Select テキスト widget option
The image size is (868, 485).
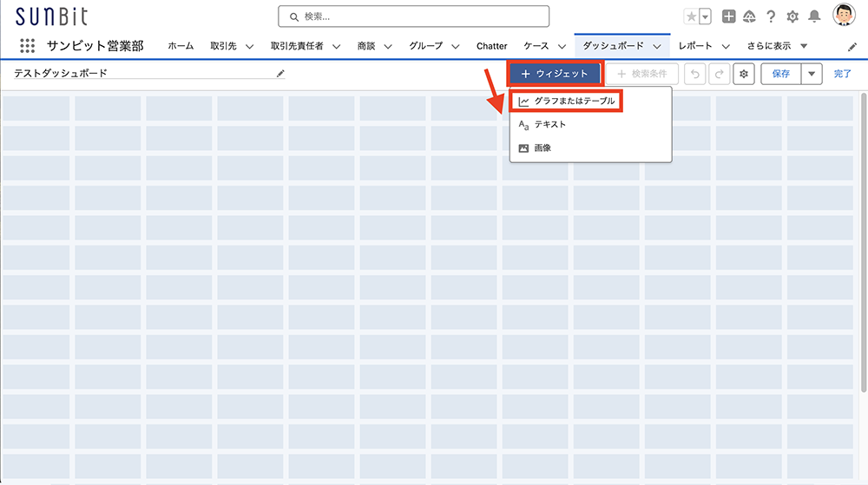[x=590, y=125]
